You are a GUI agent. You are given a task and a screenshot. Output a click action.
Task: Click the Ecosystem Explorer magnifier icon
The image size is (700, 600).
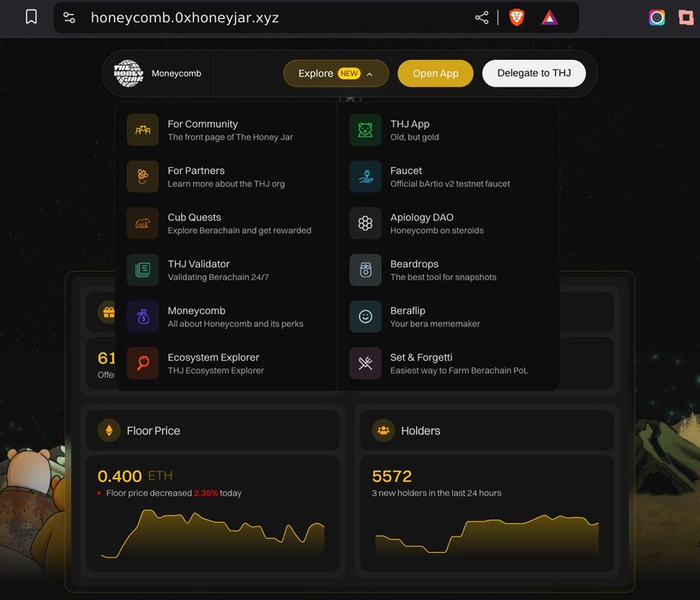(x=142, y=363)
